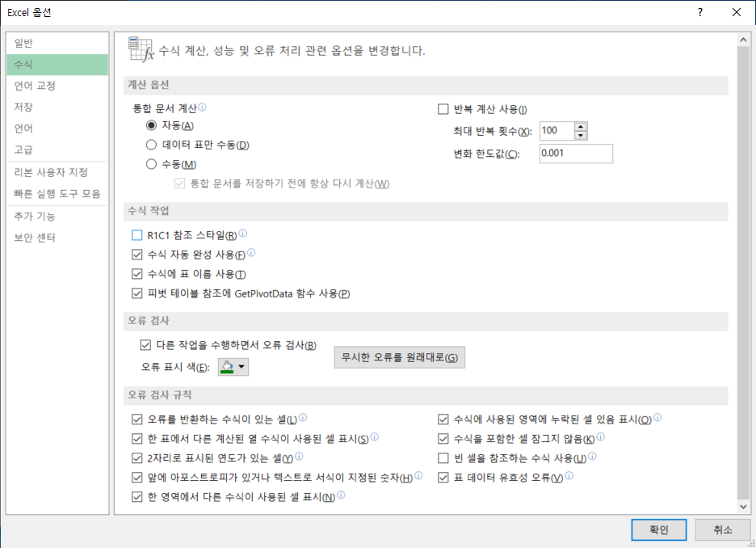Open 보안 센터 category
The image size is (756, 548).
tap(57, 238)
